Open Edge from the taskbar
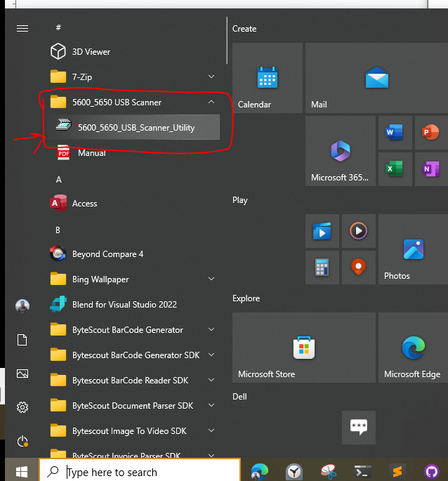Image resolution: width=448 pixels, height=481 pixels. pos(260,471)
